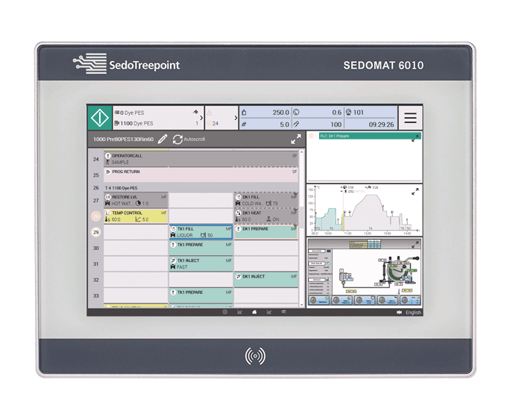Click the dyeing machine kettle schematic
The width and height of the screenshot is (507, 420).
[x=397, y=271]
